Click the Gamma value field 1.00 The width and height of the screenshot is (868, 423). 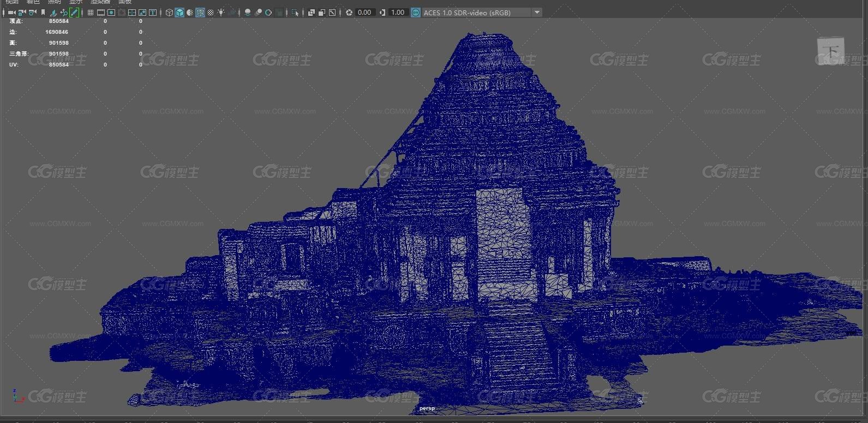point(398,13)
